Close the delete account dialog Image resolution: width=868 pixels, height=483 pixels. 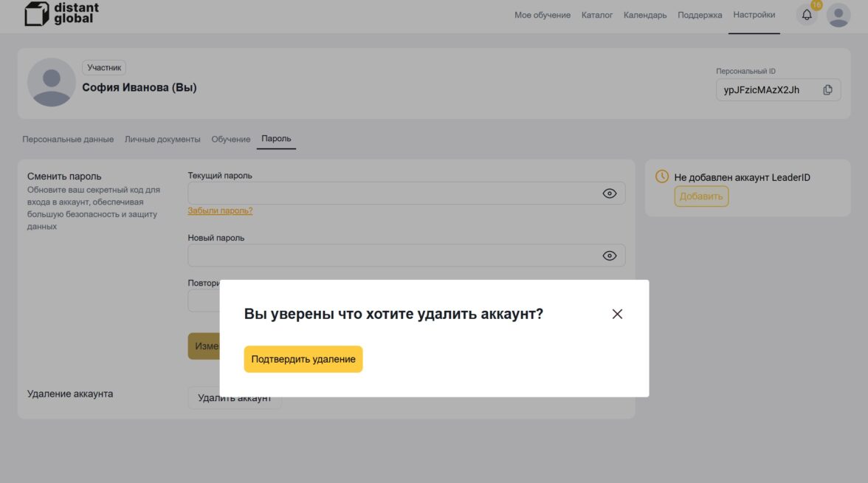click(x=617, y=314)
